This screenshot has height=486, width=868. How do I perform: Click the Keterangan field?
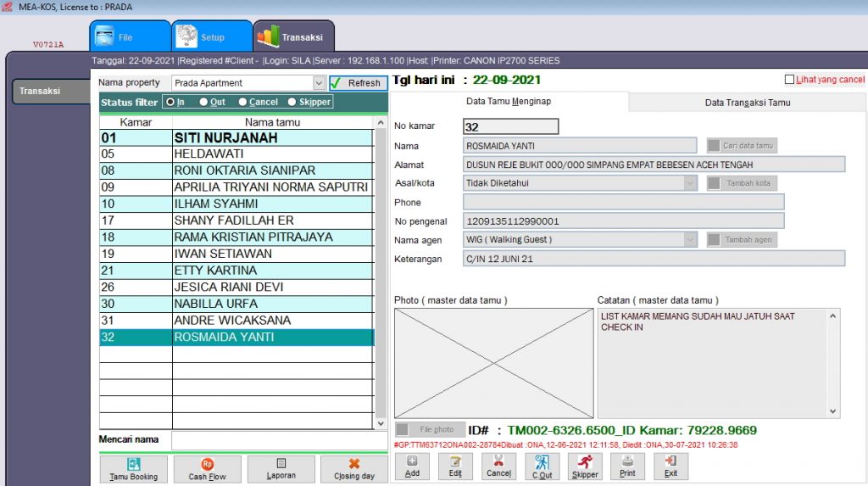654,259
